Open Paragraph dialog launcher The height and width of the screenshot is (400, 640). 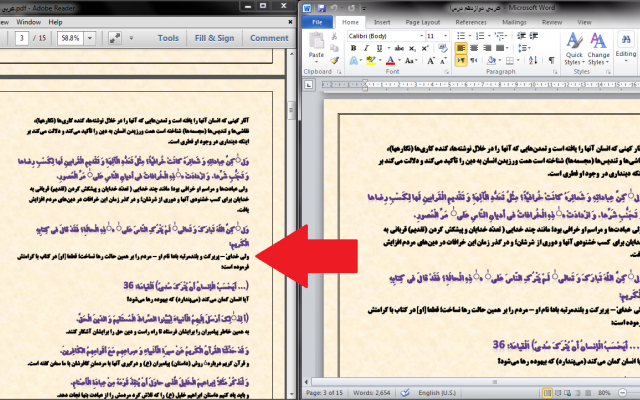pyautogui.click(x=555, y=72)
